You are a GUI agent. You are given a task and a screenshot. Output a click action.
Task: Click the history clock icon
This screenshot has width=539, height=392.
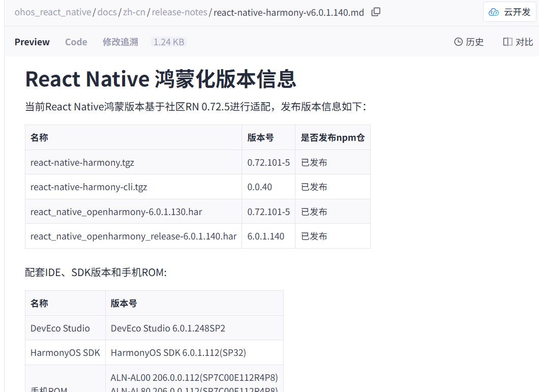[x=459, y=42]
